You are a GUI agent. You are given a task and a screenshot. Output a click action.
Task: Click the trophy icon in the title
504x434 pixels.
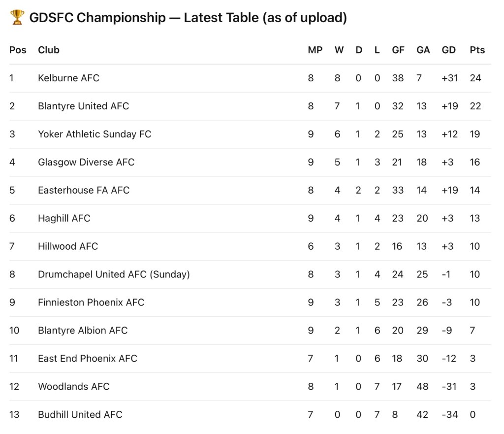(x=17, y=18)
